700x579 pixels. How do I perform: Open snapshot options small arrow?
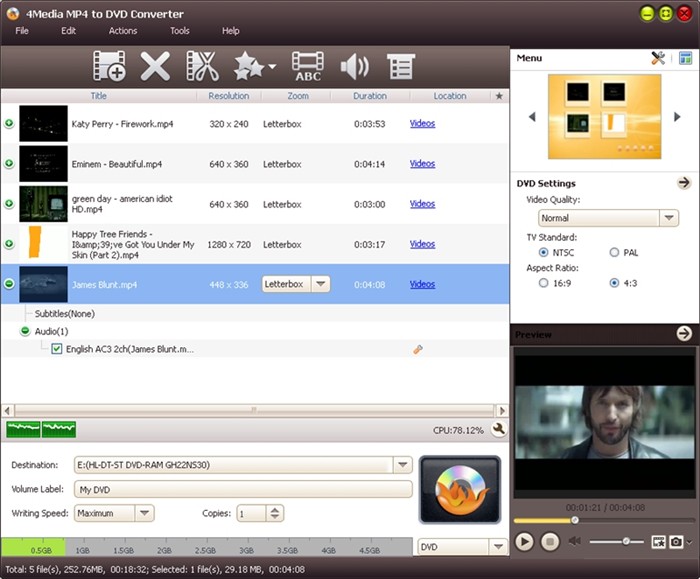[689, 542]
